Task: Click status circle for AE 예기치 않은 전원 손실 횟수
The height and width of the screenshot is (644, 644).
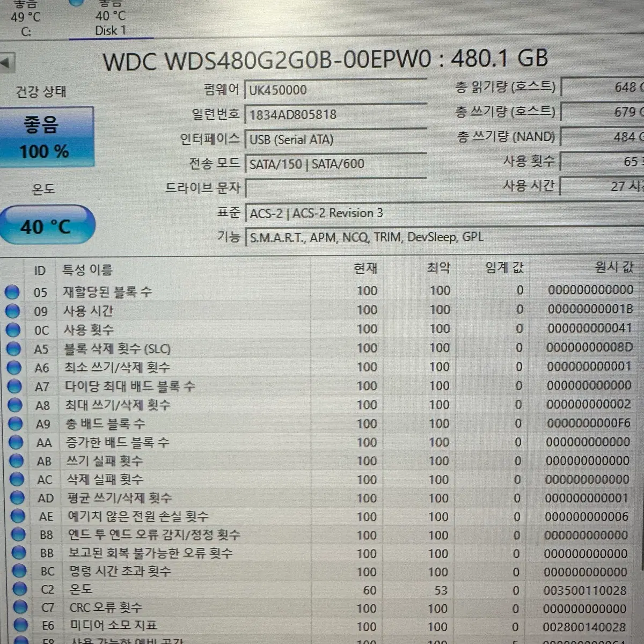Action: [x=18, y=516]
